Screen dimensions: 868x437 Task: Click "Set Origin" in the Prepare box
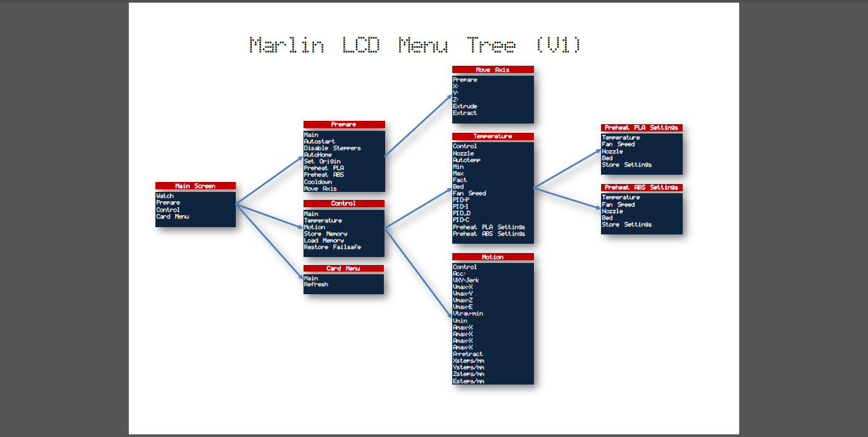[x=322, y=161]
